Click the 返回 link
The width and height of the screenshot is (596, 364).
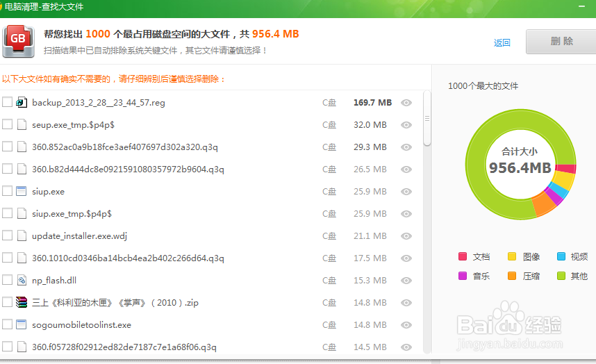coord(502,42)
